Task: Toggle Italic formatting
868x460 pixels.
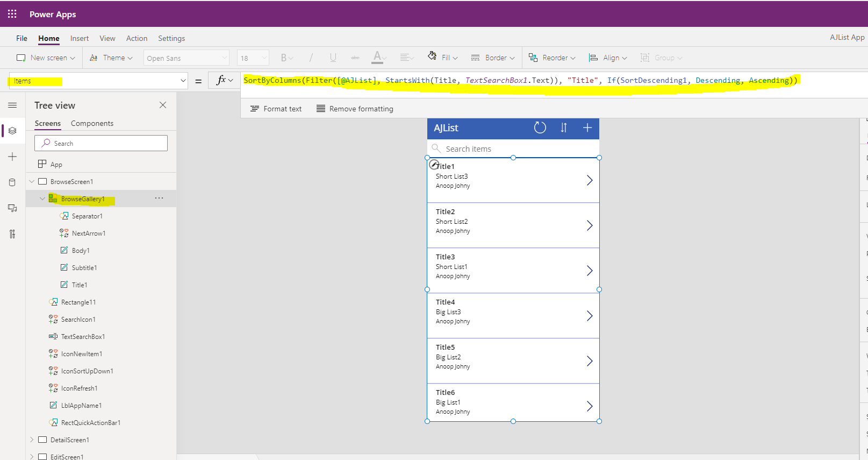Action: (x=311, y=58)
